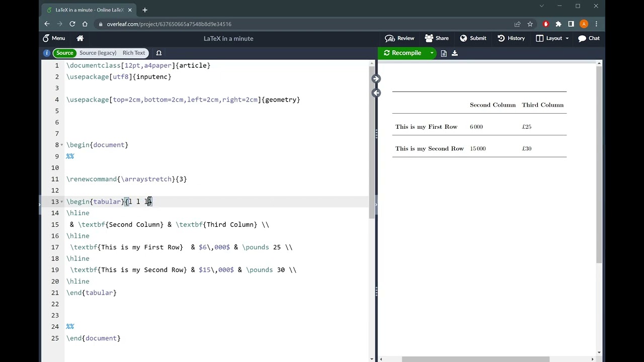Recompile the document
The height and width of the screenshot is (362, 644).
(402, 53)
